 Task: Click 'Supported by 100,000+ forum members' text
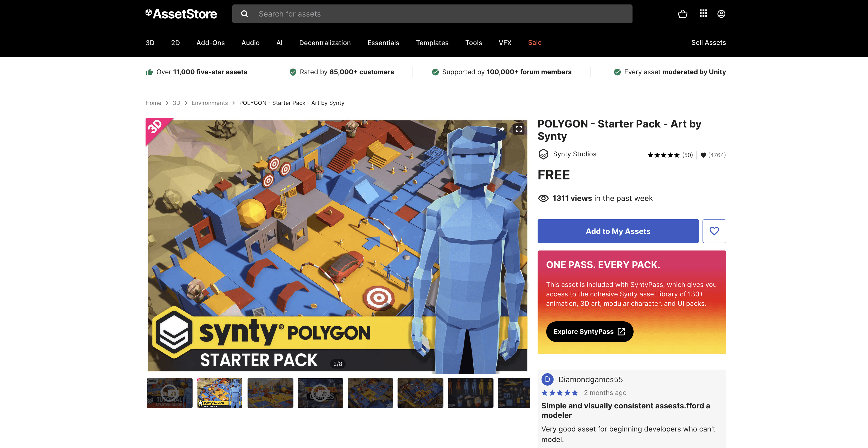tap(507, 72)
